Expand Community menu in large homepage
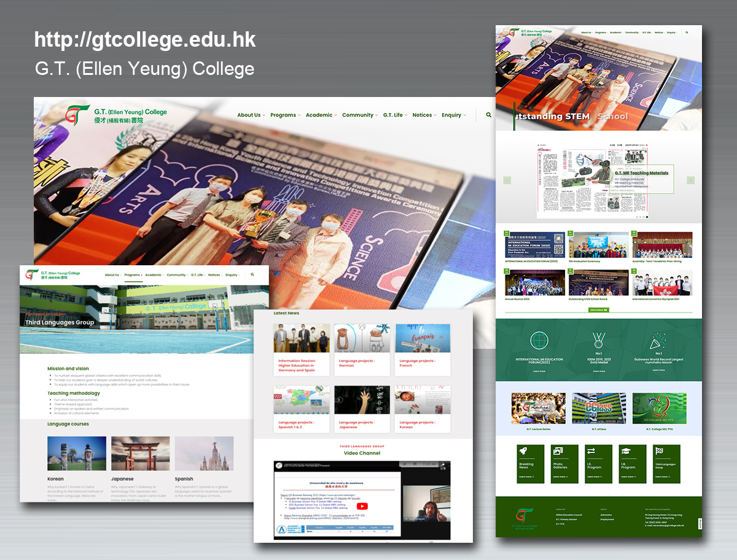The height and width of the screenshot is (560, 737). 360,115
